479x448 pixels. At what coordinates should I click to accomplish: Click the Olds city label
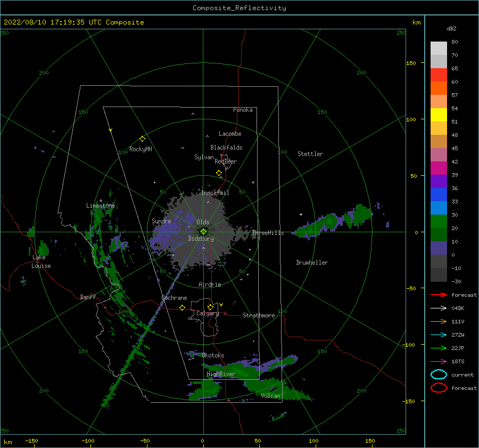coord(203,222)
